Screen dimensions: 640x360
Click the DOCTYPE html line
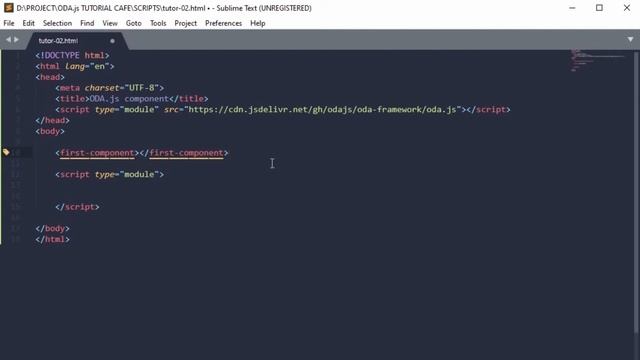72,55
